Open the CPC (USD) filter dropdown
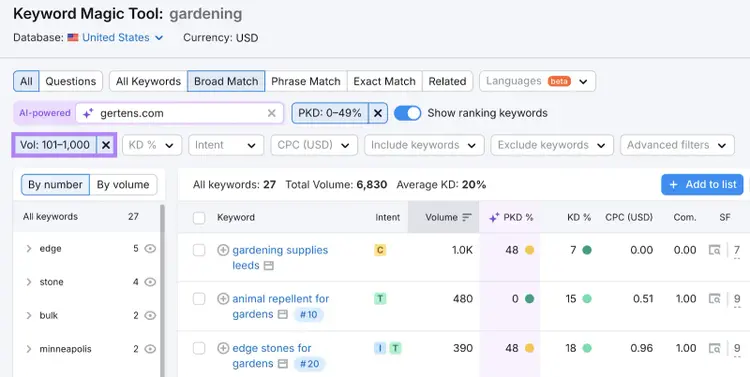Viewport: 750px width, 377px height. point(314,145)
